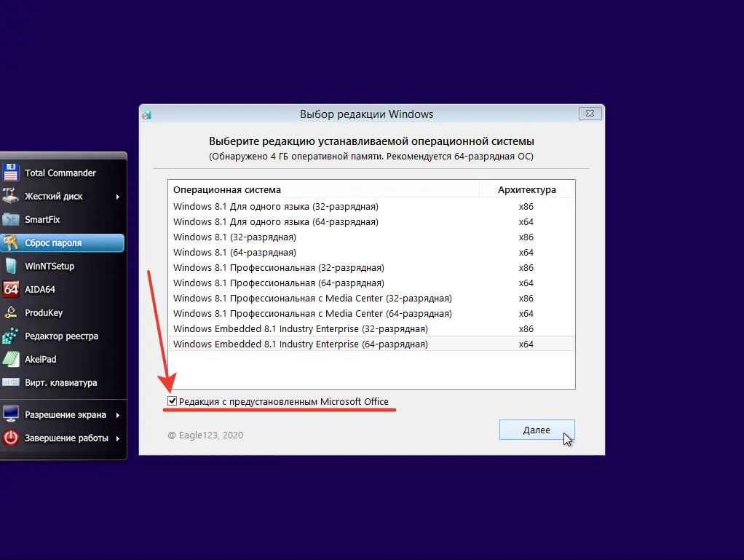Click the SmartFix icon
Viewport: 744px width, 560px height.
[x=10, y=219]
